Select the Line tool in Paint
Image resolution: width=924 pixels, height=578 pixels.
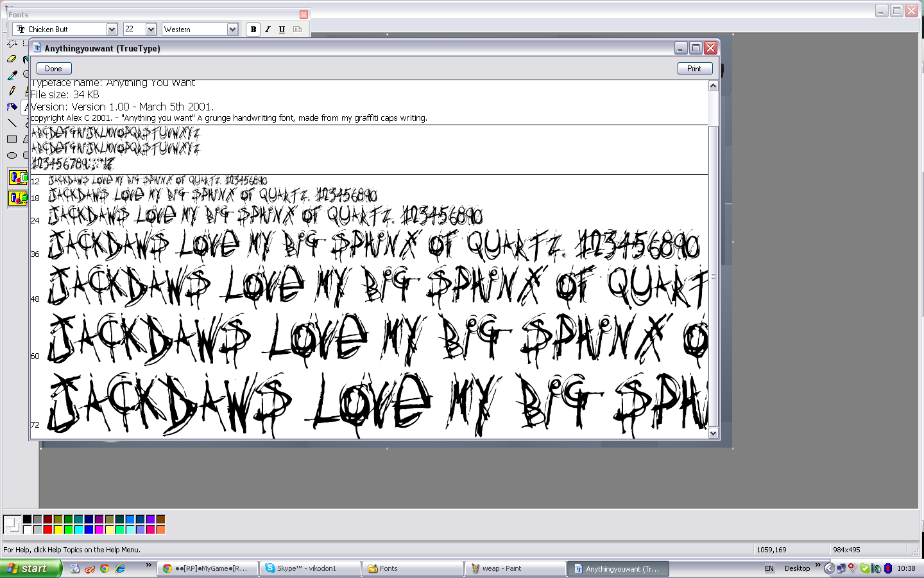click(12, 123)
